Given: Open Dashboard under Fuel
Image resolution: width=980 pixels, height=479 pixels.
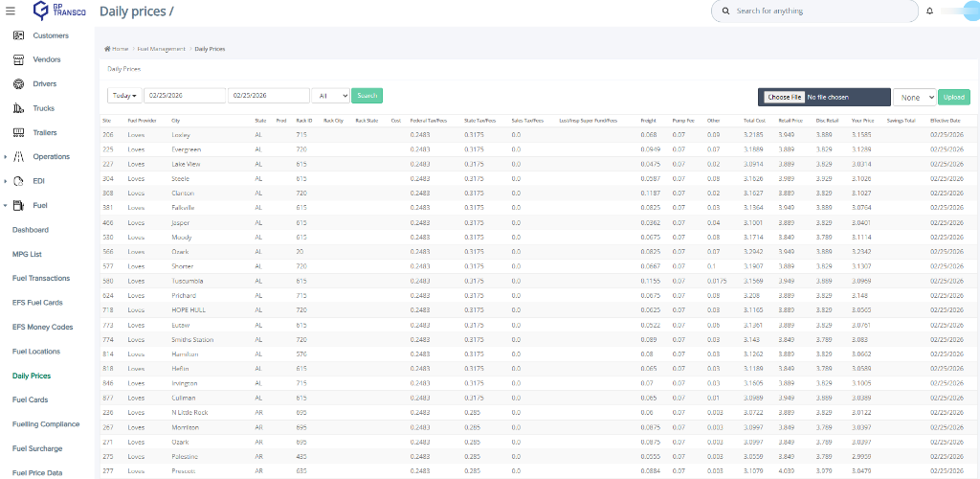Looking at the screenshot, I should pos(30,230).
